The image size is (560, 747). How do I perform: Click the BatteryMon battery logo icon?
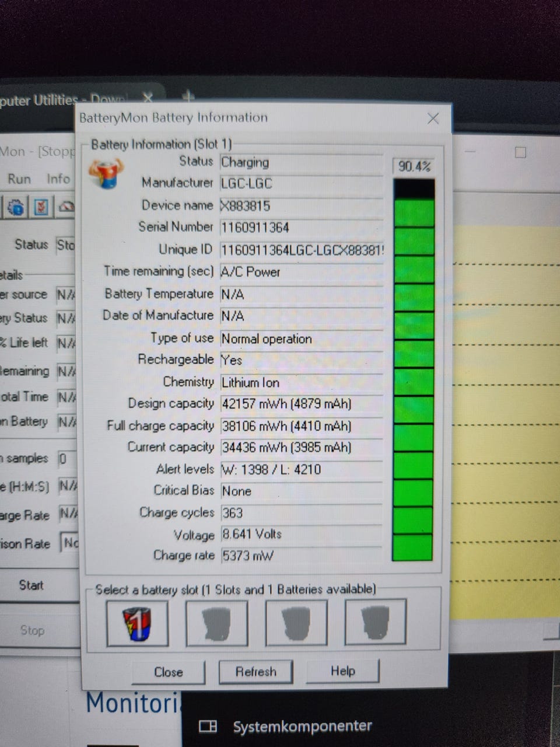click(x=106, y=173)
